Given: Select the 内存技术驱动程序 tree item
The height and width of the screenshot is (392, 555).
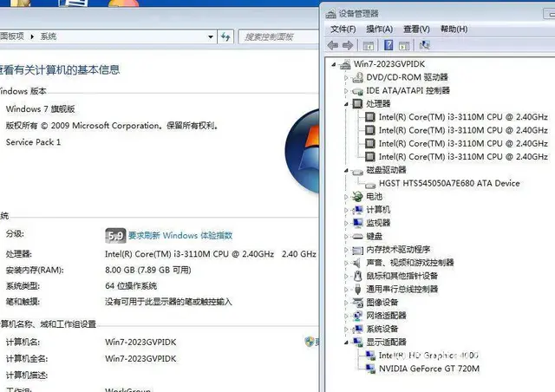Looking at the screenshot, I should pos(398,250).
